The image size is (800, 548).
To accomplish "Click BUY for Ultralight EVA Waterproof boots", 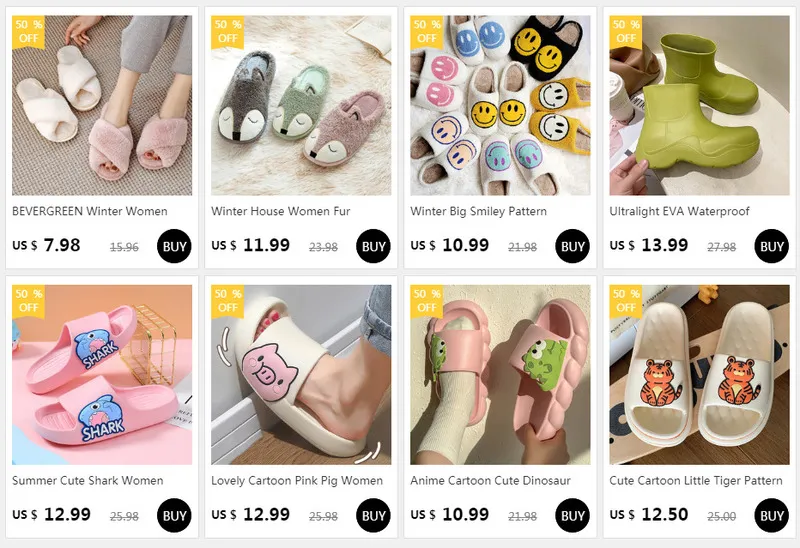I will click(771, 246).
